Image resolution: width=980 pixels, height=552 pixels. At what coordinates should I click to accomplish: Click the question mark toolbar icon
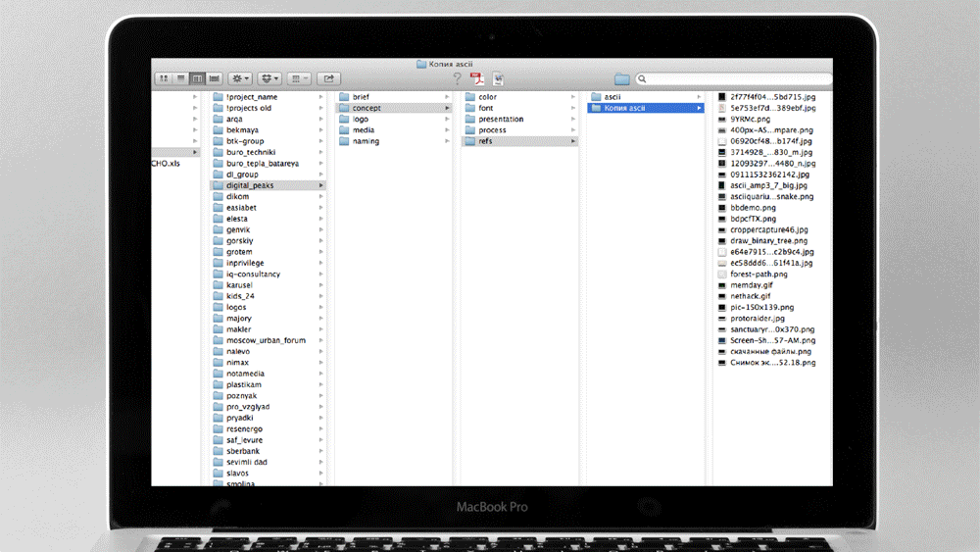coord(457,78)
